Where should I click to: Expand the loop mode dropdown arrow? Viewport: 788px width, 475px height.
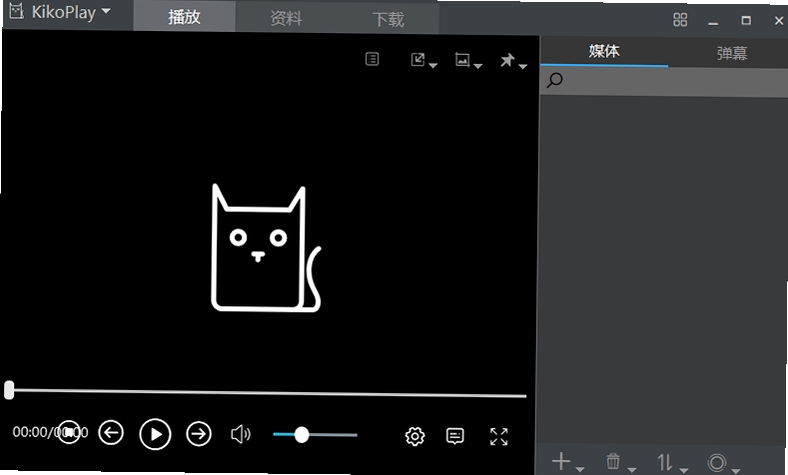(x=736, y=471)
